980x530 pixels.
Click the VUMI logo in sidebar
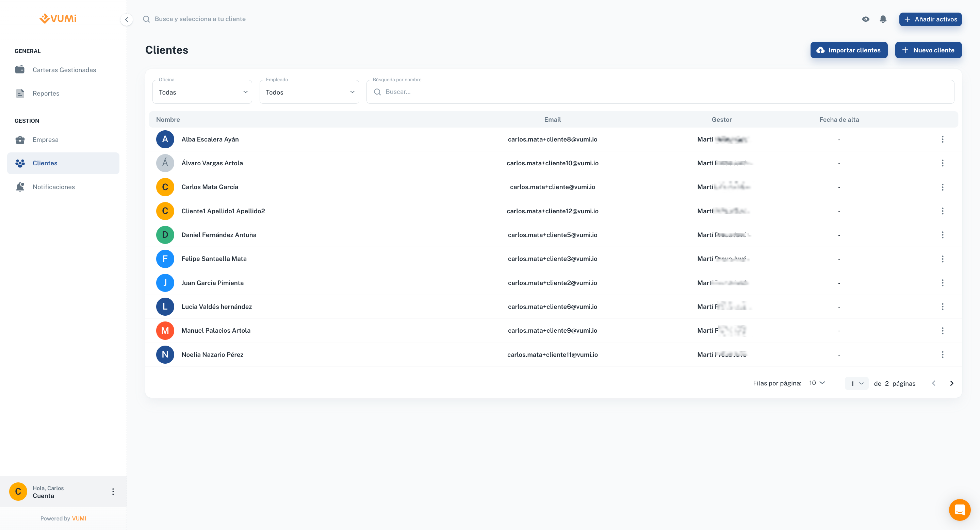coord(58,18)
